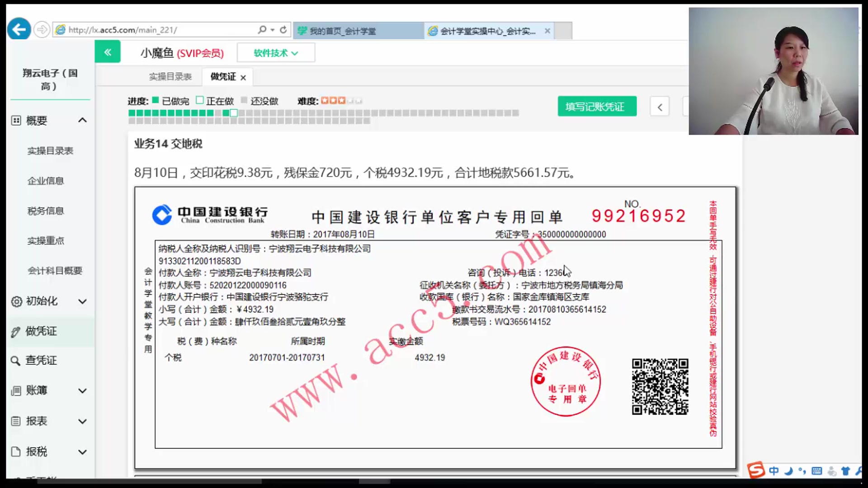Screen dimensions: 868x488
Task: Click the QR code on the receipt
Action: tap(660, 387)
